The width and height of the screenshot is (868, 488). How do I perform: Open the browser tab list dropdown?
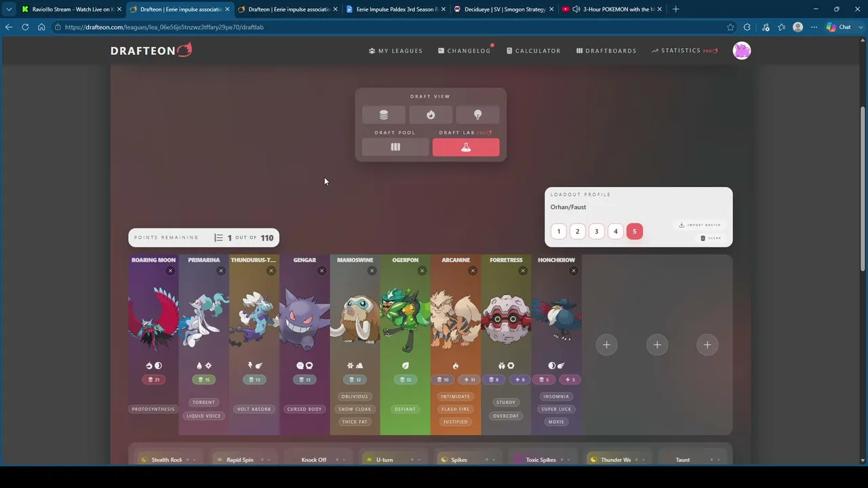[9, 9]
